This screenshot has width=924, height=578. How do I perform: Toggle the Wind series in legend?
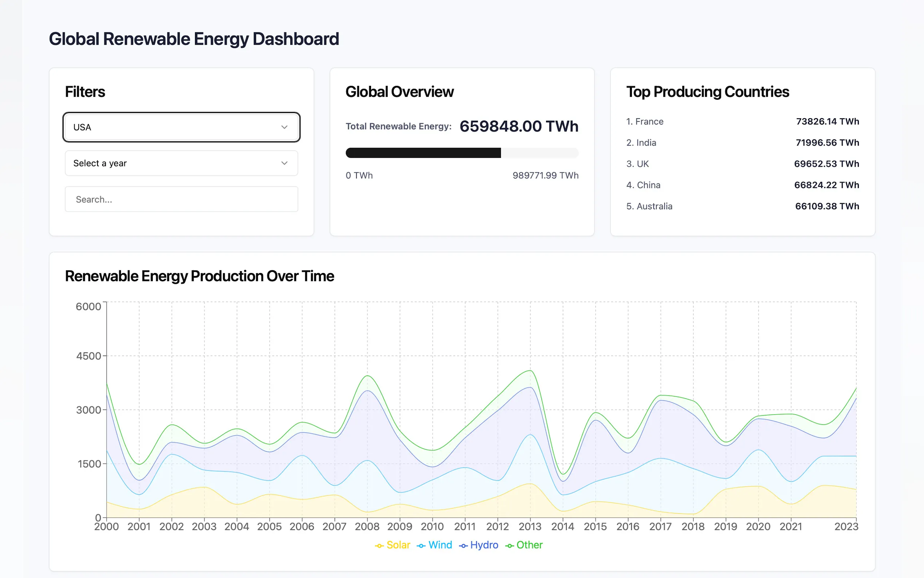(440, 545)
